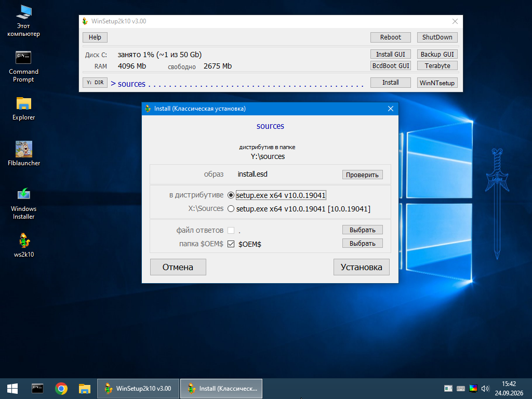This screenshot has width=532, height=399.
Task: Open the Explorer desktop icon
Action: point(23,109)
